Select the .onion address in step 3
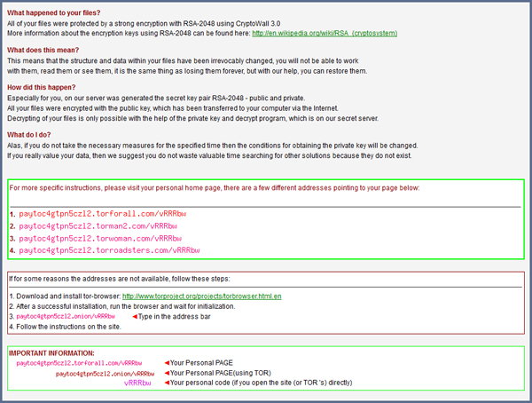Screen dimensions: 532x403 tap(66, 316)
